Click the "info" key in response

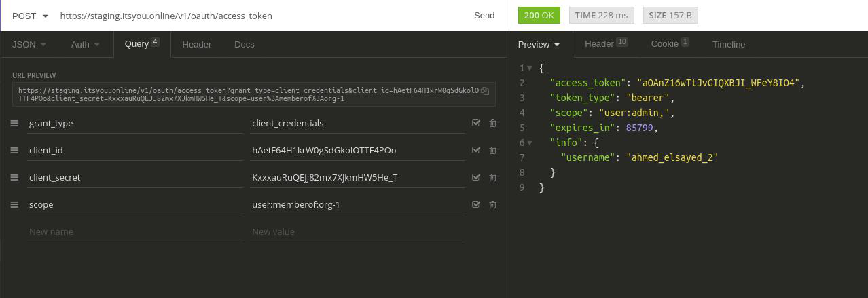click(x=565, y=143)
